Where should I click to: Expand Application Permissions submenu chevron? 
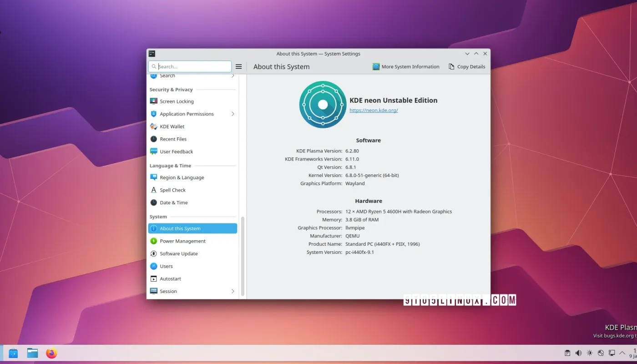pos(233,114)
